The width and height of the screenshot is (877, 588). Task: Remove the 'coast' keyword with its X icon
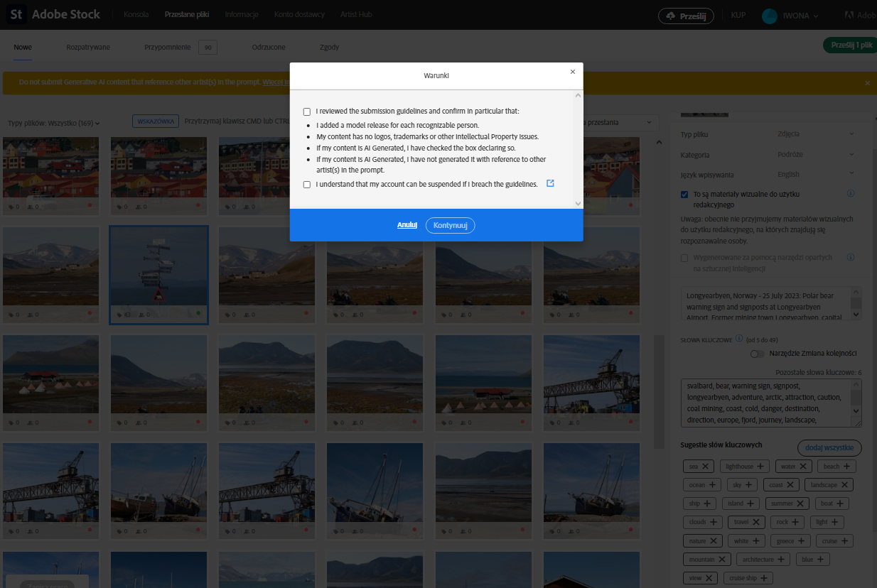tap(789, 484)
